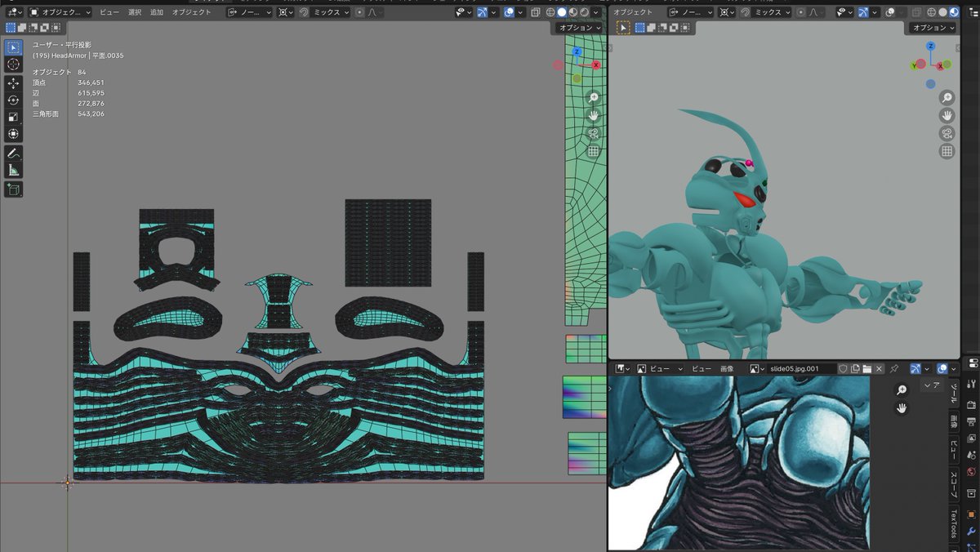Open pivot point dropdown in left viewport

point(286,12)
